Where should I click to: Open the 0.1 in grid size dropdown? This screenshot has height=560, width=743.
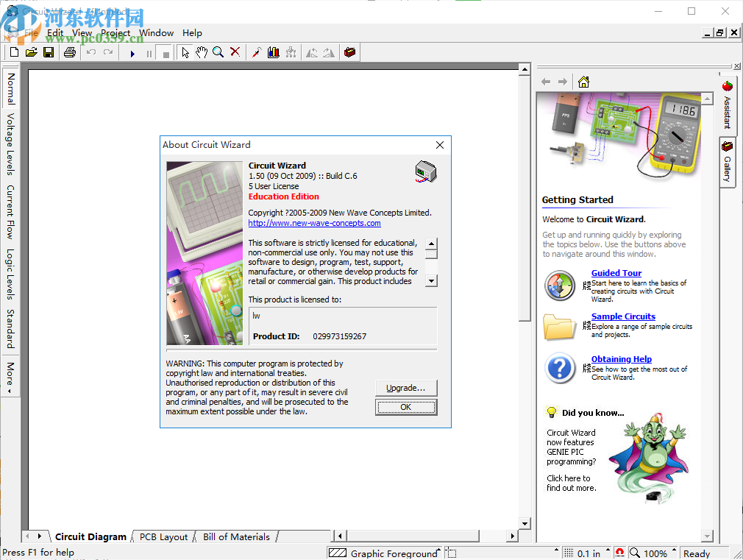(586, 553)
